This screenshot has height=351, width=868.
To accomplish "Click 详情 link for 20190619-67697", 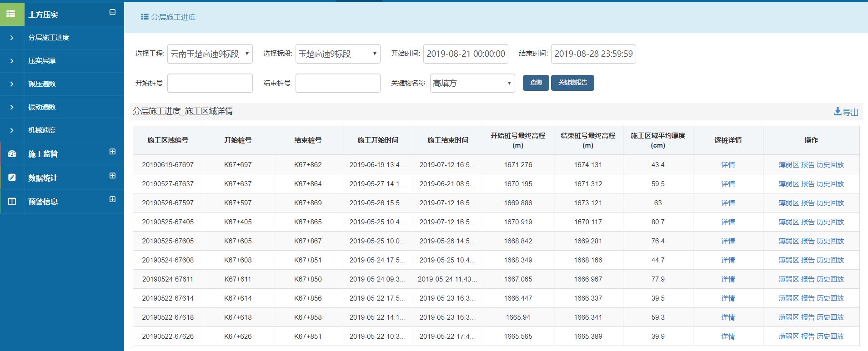I will 728,165.
